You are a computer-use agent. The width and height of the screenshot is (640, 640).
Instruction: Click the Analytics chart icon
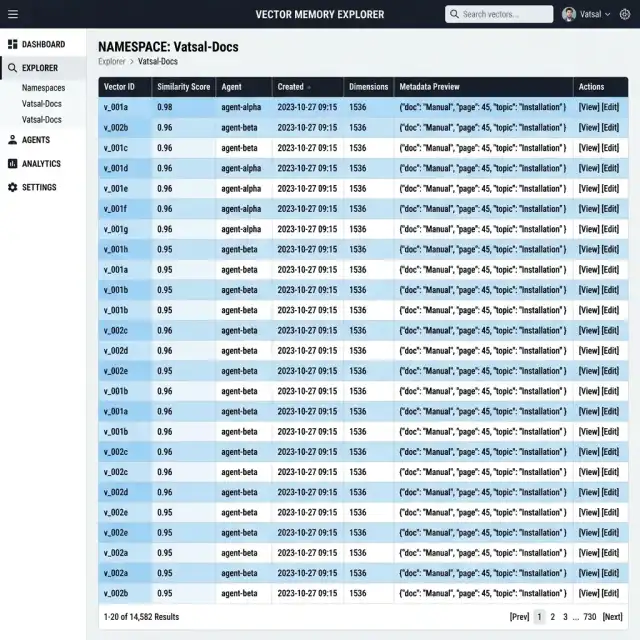click(13, 164)
